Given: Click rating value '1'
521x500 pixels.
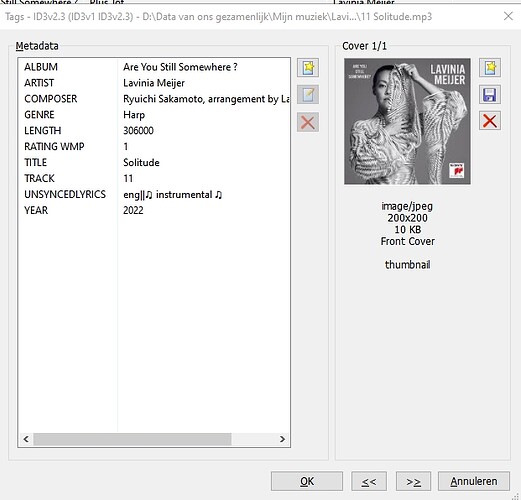Looking at the screenshot, I should point(126,147).
